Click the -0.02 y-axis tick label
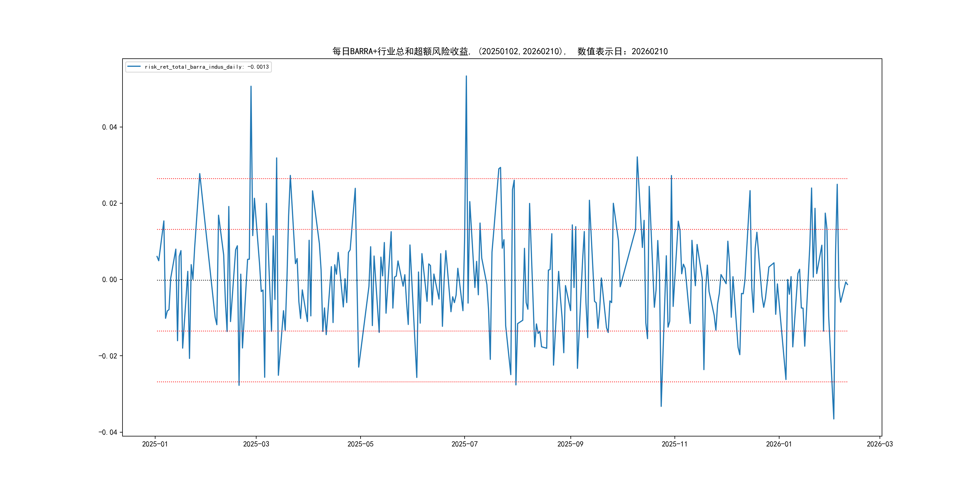 click(108, 356)
